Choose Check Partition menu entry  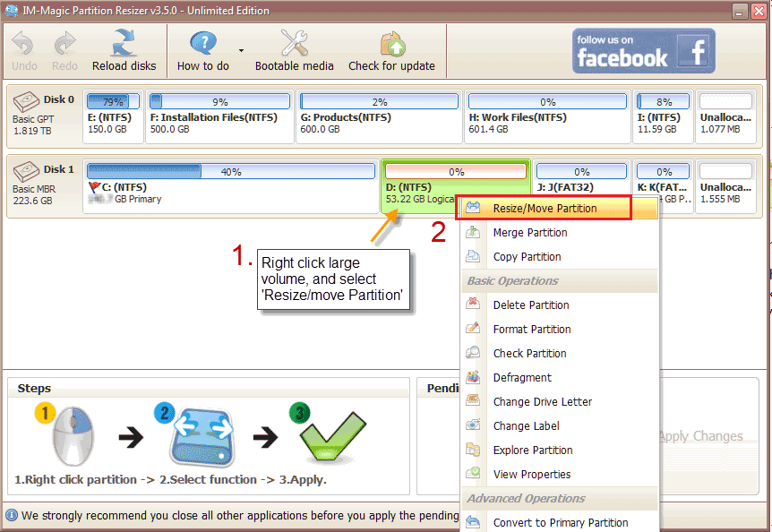tap(560, 354)
